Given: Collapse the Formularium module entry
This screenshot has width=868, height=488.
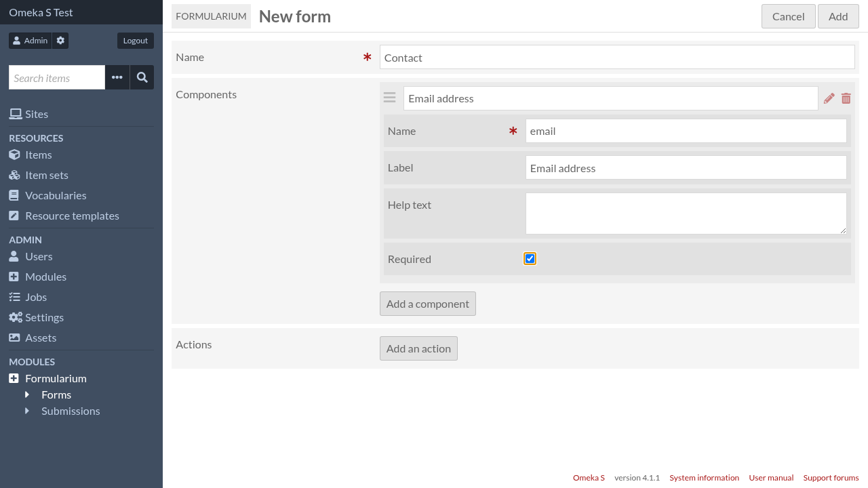Looking at the screenshot, I should pos(14,378).
